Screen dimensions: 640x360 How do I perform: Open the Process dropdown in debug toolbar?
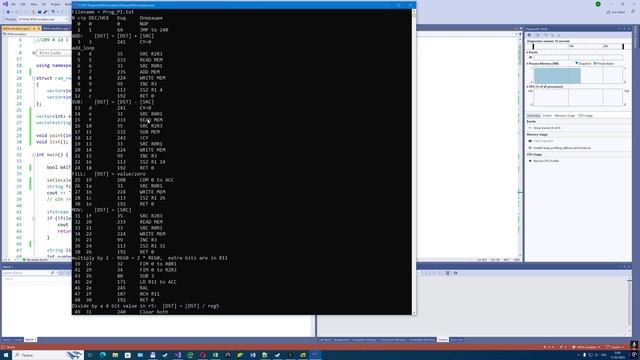[x=42, y=19]
